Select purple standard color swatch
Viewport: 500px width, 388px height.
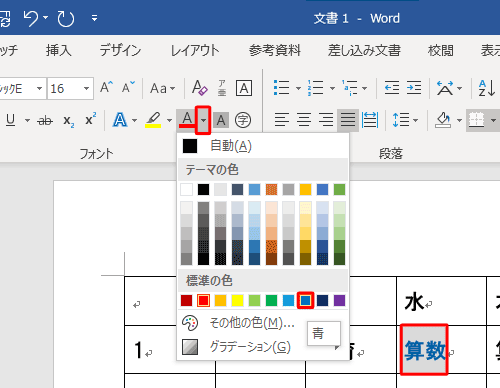pyautogui.click(x=339, y=300)
